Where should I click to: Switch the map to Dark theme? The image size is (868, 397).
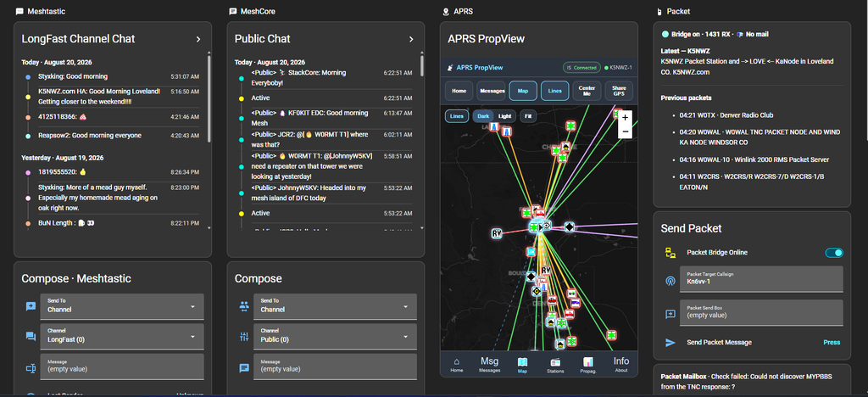[x=483, y=116]
